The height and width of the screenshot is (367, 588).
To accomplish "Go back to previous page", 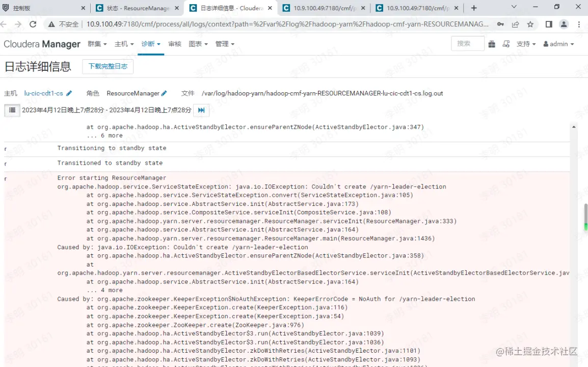I will (x=4, y=24).
